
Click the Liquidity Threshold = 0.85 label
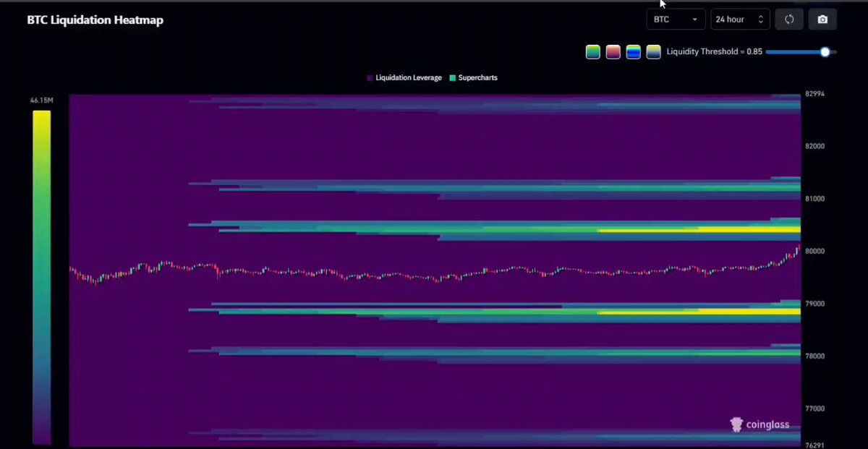(715, 52)
